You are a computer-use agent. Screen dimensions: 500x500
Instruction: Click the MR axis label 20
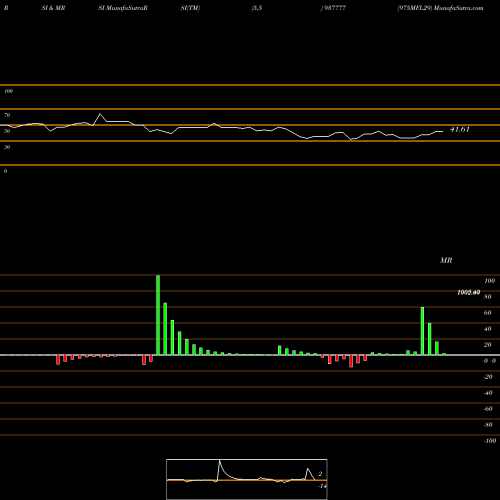[488, 345]
